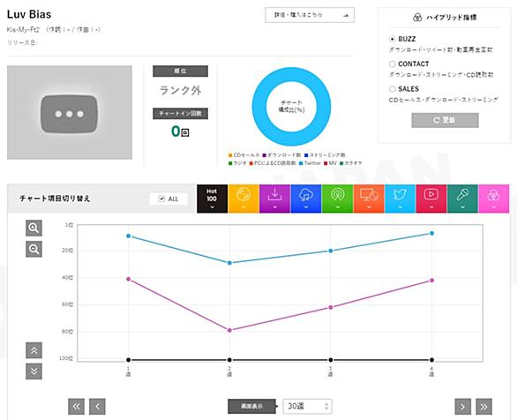The image size is (517, 420).
Task: Toggle the orange CD sales chart icon
Action: 244,199
